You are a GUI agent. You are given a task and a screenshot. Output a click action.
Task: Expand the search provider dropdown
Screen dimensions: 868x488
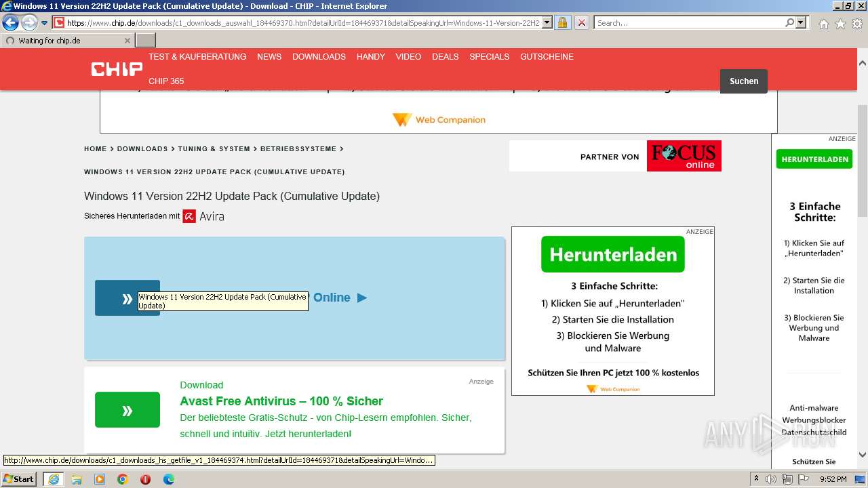(x=801, y=23)
